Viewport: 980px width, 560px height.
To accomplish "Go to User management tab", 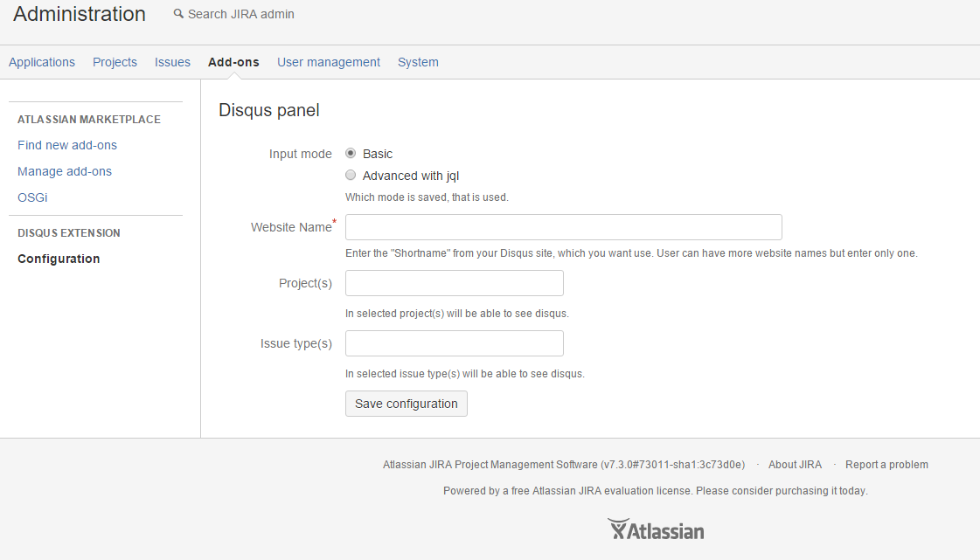I will coord(329,62).
